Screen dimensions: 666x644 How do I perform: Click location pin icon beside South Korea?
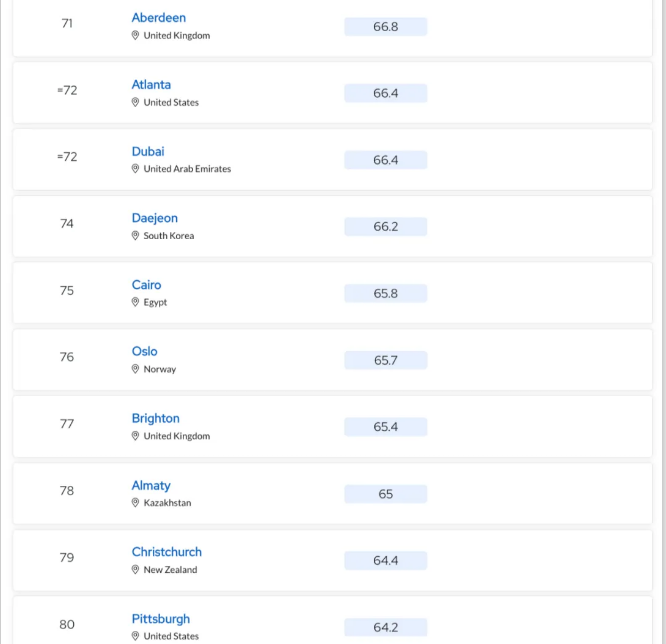(x=135, y=235)
